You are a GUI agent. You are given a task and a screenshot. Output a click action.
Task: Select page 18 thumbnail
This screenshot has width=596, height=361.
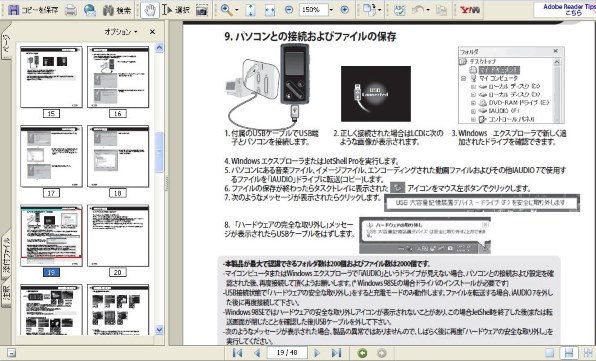click(x=118, y=156)
